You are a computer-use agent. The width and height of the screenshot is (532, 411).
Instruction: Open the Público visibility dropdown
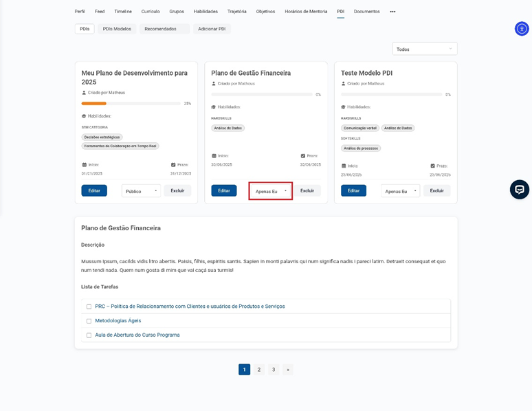tap(141, 191)
